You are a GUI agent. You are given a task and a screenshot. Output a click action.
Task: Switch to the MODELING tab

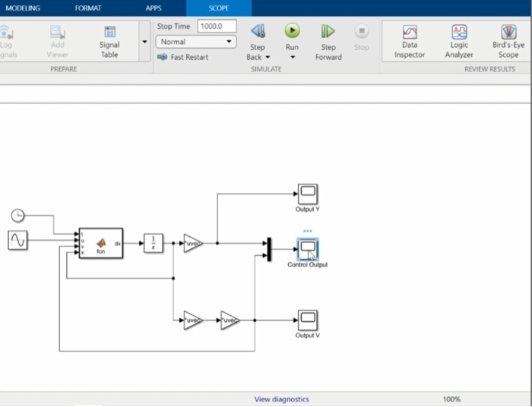(23, 8)
